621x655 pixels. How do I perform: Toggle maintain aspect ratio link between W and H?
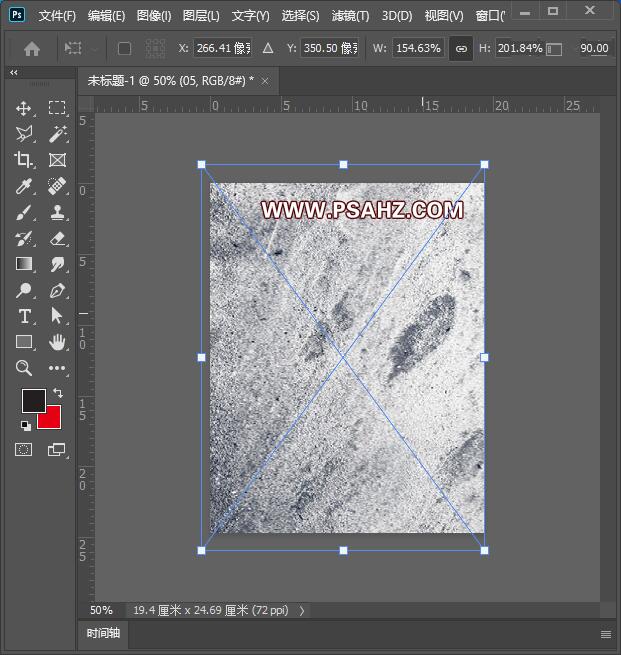[x=461, y=48]
